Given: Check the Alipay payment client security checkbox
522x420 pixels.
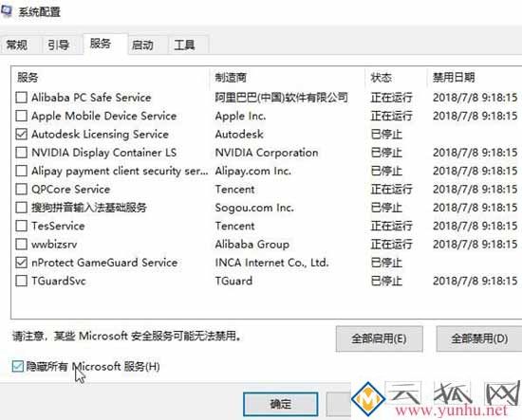Looking at the screenshot, I should point(21,171).
